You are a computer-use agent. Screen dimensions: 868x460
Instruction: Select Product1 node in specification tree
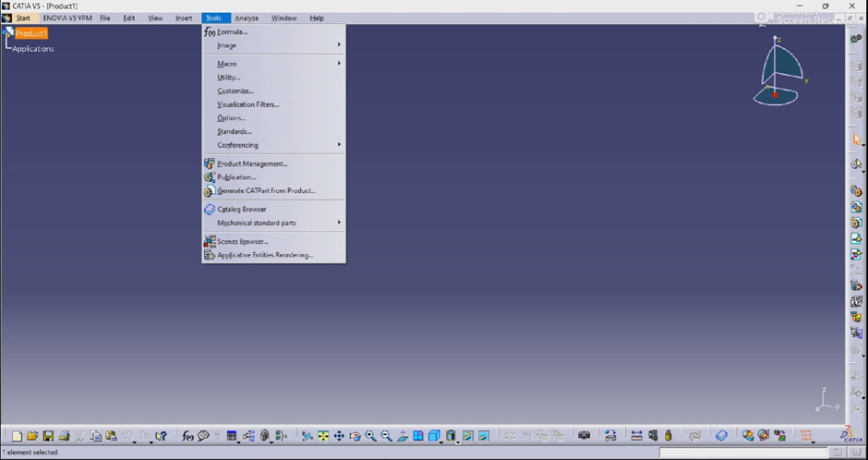pyautogui.click(x=31, y=34)
